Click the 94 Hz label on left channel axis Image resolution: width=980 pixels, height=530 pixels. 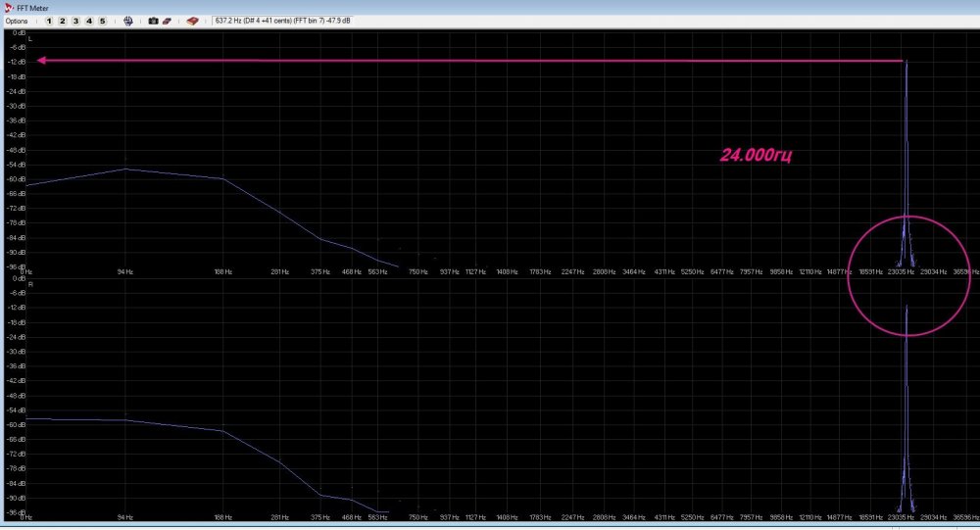pos(124,271)
